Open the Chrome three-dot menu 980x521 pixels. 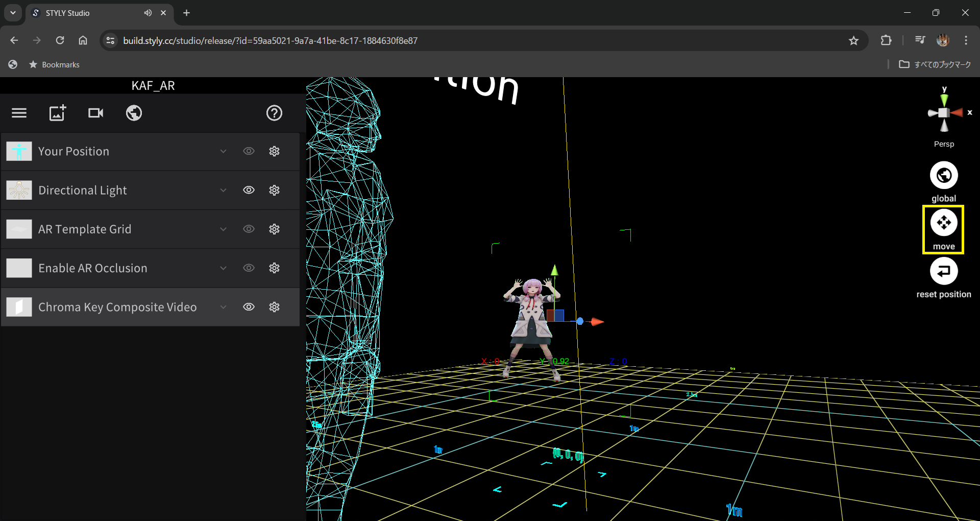point(966,40)
